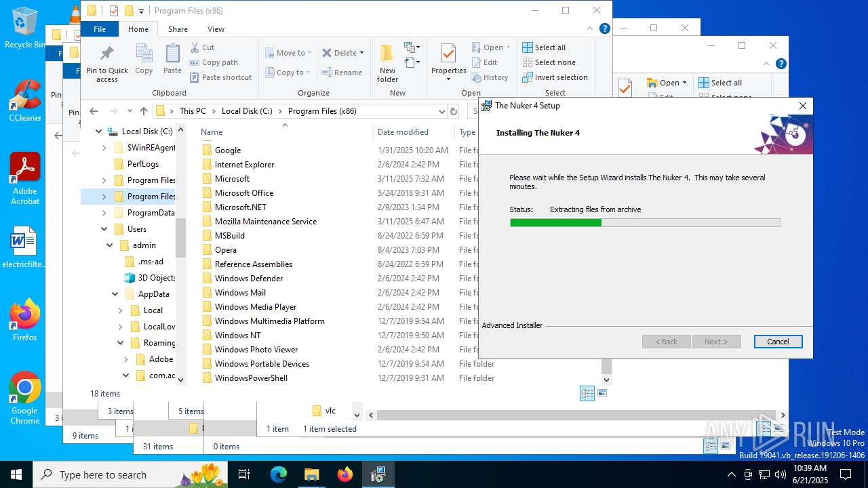Switch to details view icon in status bar
The image size is (868, 488).
coord(587,393)
